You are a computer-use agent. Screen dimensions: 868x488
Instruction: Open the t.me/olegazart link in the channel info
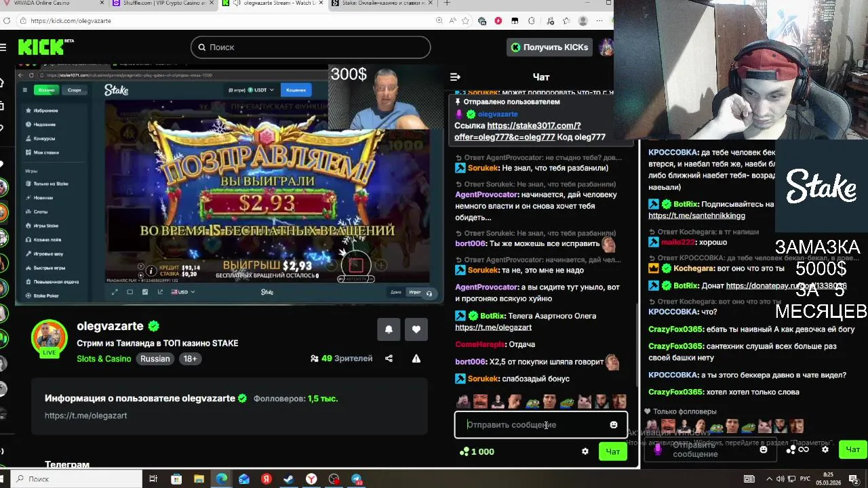coord(85,415)
